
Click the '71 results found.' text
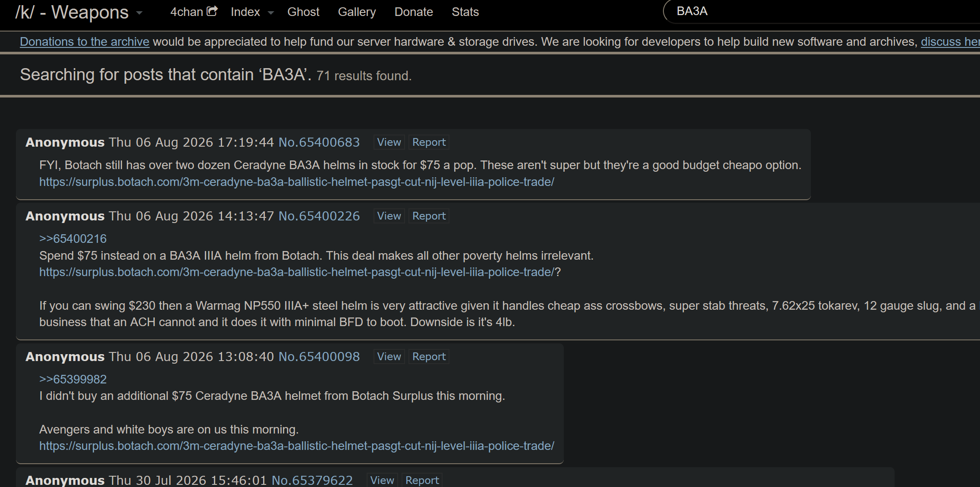[x=364, y=76]
